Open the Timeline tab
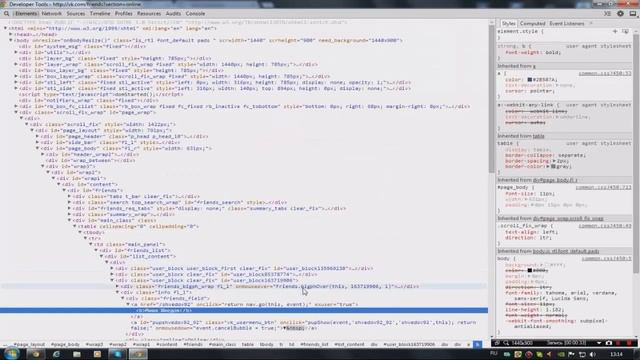The image size is (640, 360). pyautogui.click(x=100, y=13)
